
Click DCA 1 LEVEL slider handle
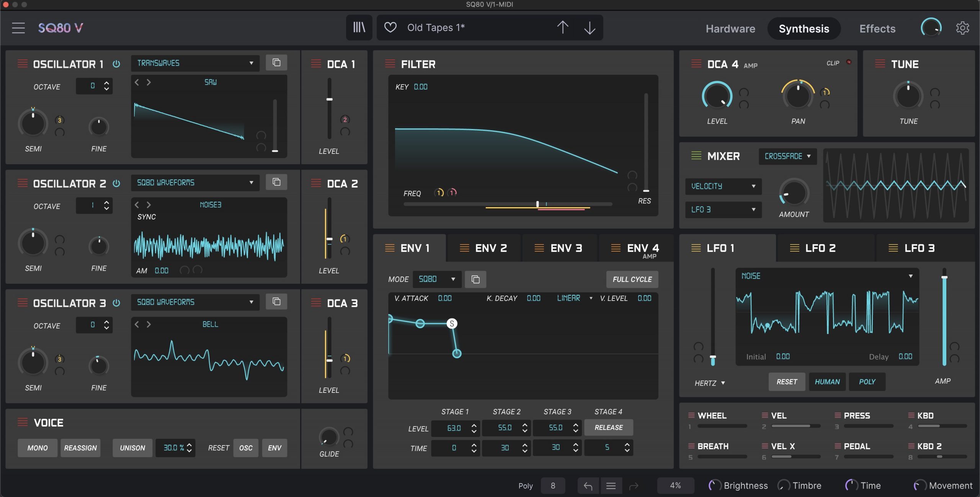pyautogui.click(x=329, y=99)
